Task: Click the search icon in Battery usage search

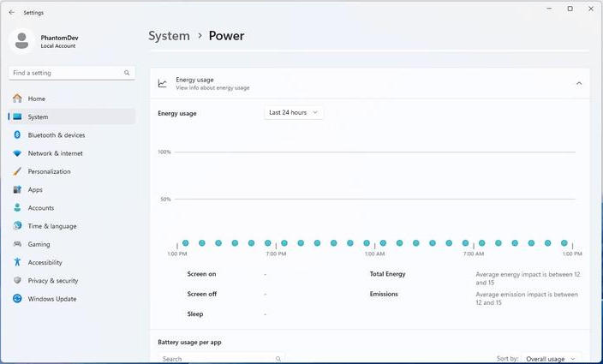Action: coord(278,359)
